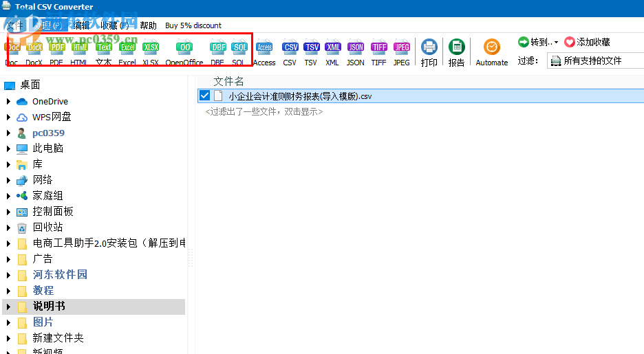The image size is (644, 354).
Task: Open the 收藏 menu
Action: (115, 25)
